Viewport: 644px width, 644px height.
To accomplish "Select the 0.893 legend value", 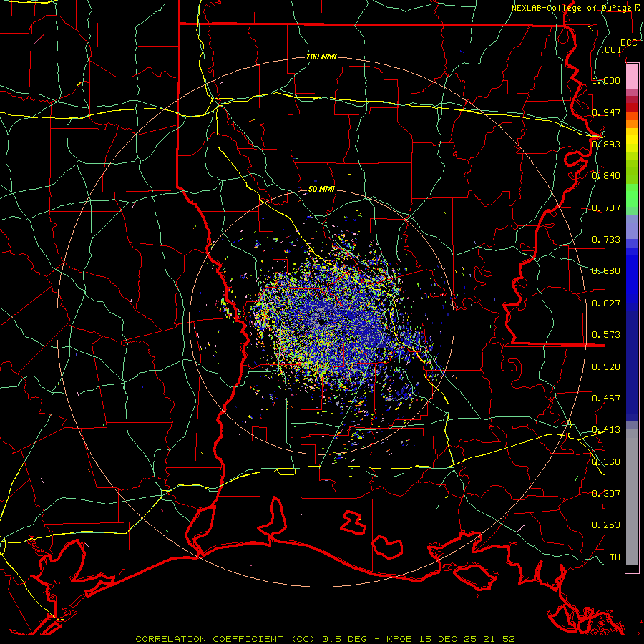I will coord(606,144).
